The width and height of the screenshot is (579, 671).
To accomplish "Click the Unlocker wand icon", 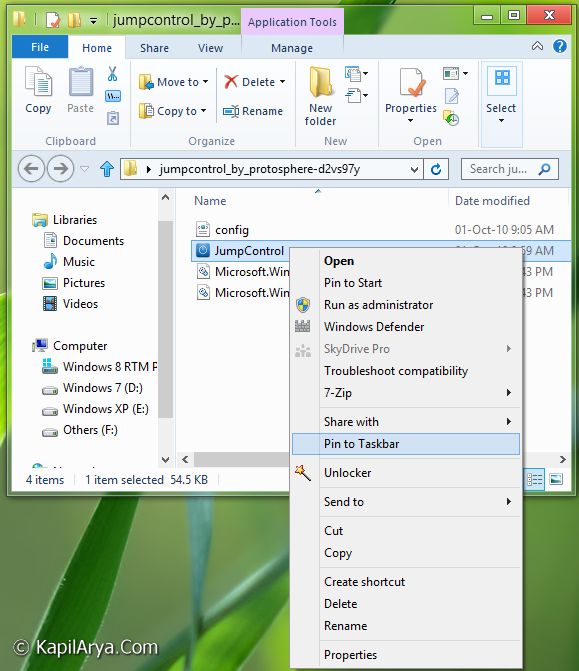I will (x=303, y=473).
